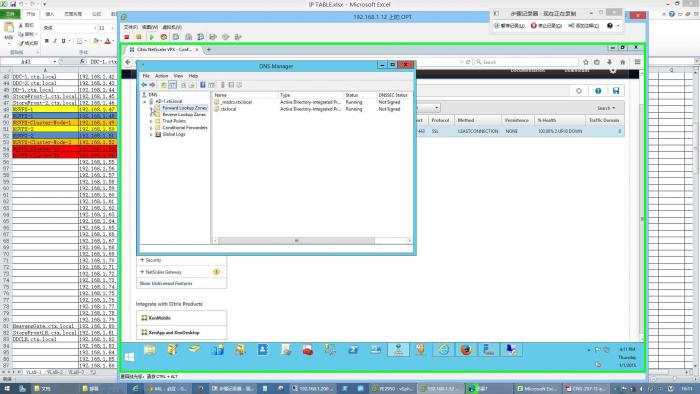Pause recording in Steps Recorder
700x394 pixels.
tap(509, 26)
